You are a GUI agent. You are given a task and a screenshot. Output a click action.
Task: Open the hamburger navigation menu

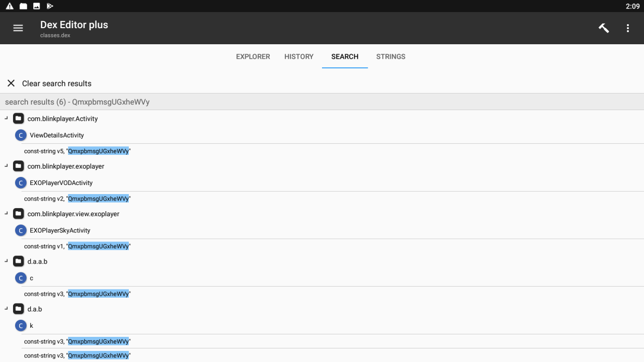pyautogui.click(x=18, y=28)
